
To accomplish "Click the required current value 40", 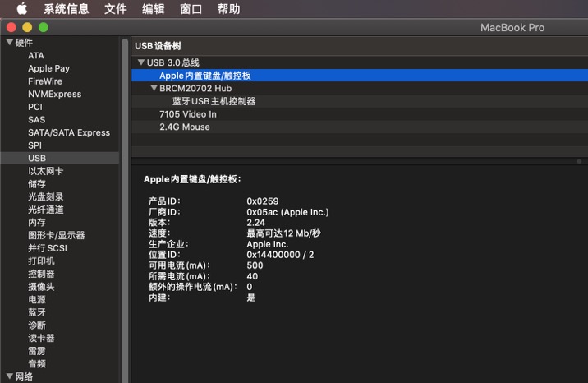I will click(252, 276).
